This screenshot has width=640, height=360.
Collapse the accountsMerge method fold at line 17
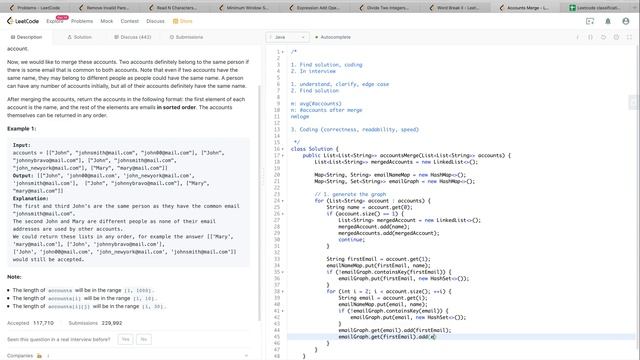tap(282, 156)
